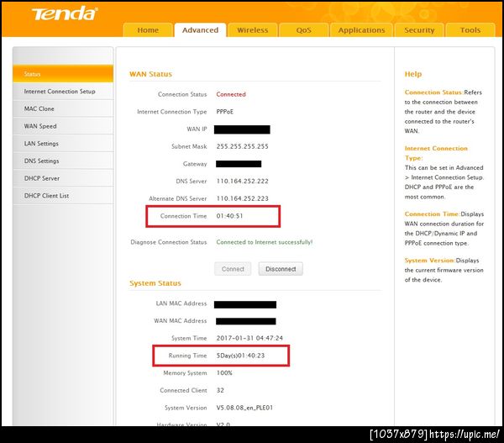Go to DNS Settings
Viewport: 504px width, 443px height.
click(x=63, y=161)
